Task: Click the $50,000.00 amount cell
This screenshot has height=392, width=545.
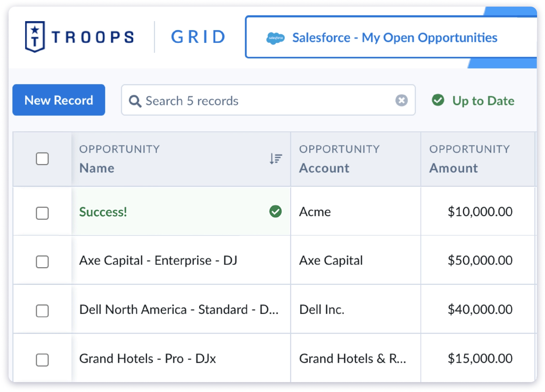Action: [478, 260]
